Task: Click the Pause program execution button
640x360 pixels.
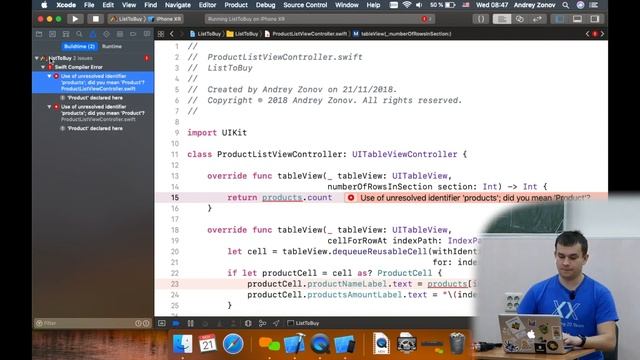Action: coord(191,323)
